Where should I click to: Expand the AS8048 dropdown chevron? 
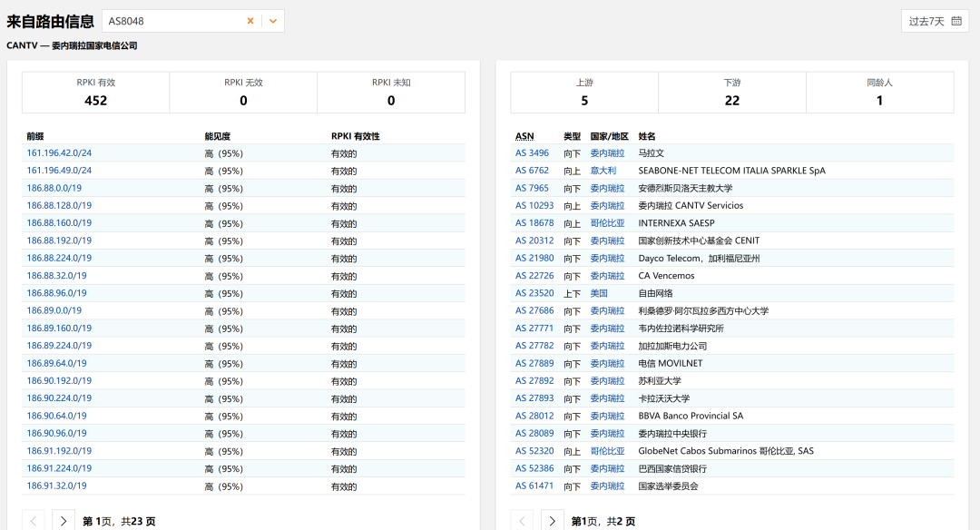coord(272,21)
